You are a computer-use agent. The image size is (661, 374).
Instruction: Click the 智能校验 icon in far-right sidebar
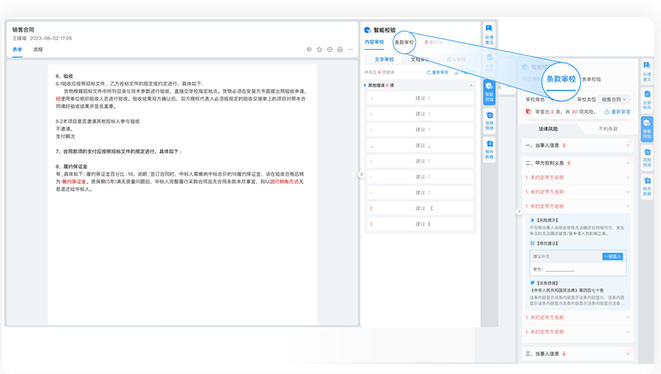647,129
